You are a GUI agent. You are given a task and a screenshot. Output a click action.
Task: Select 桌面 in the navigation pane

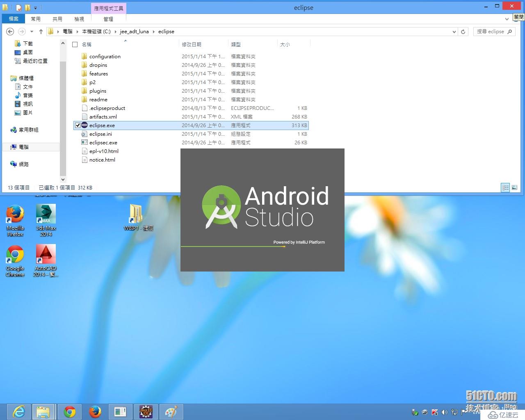(x=28, y=52)
